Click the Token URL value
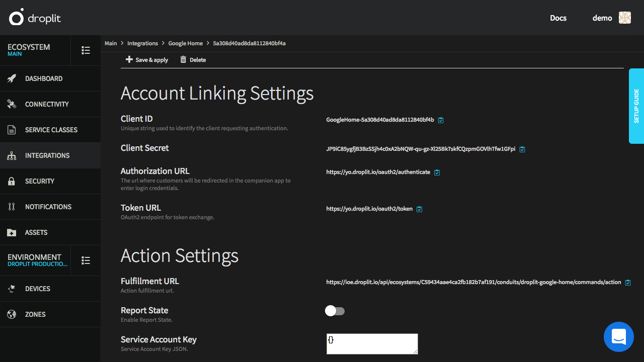The image size is (644, 362). point(369,209)
